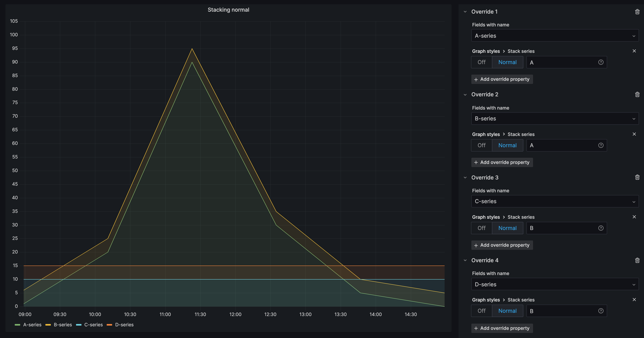
Task: Select Normal stacking in Override 3
Action: coord(507,228)
